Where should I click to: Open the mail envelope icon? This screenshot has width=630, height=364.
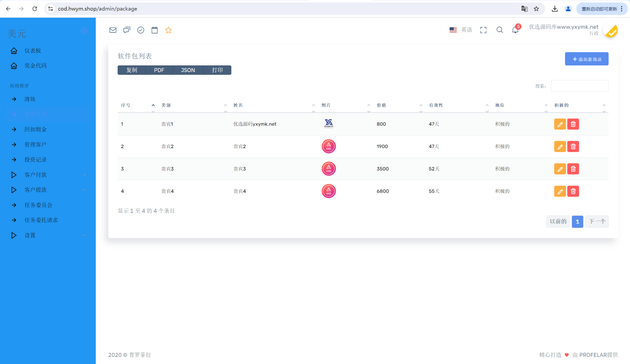[x=113, y=30]
